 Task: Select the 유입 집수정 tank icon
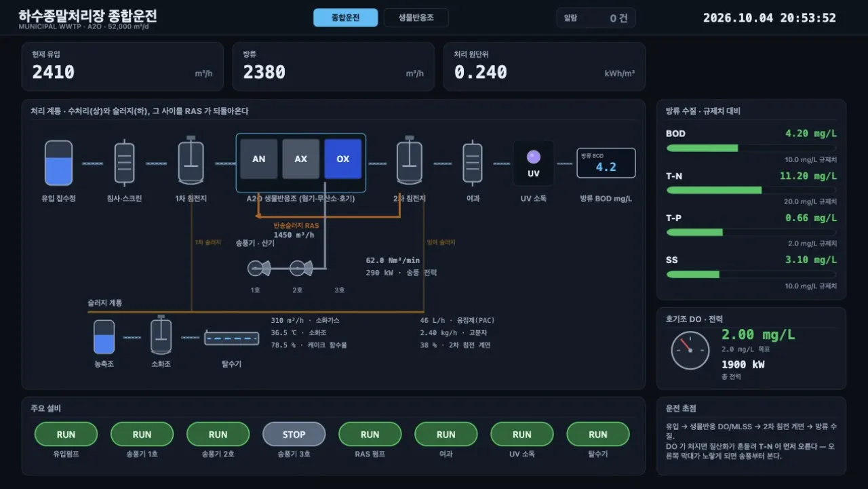(58, 163)
